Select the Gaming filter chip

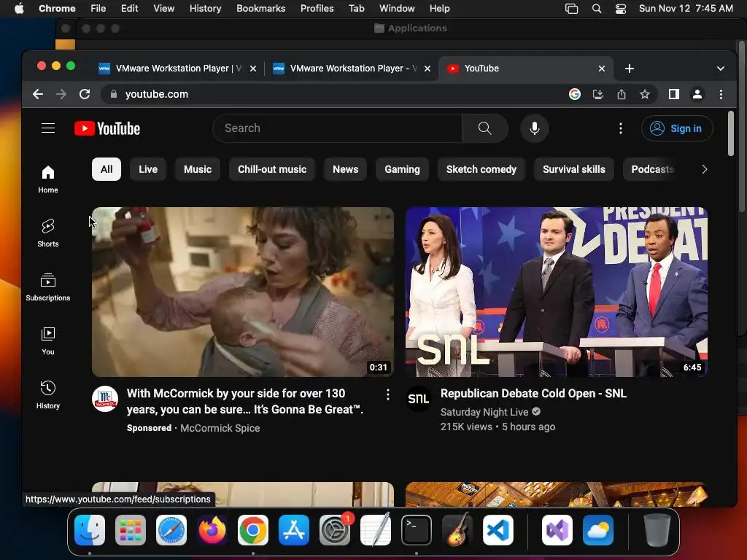pos(402,169)
